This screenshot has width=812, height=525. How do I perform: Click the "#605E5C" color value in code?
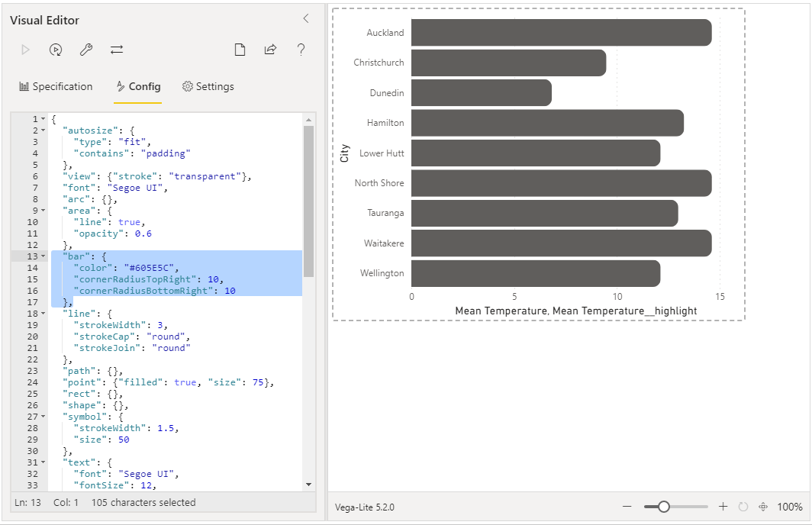149,268
